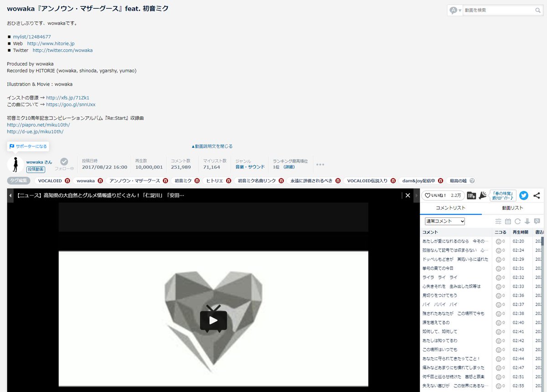Close the news ticker with X
Viewport: 547px width, 392px height.
click(x=408, y=195)
